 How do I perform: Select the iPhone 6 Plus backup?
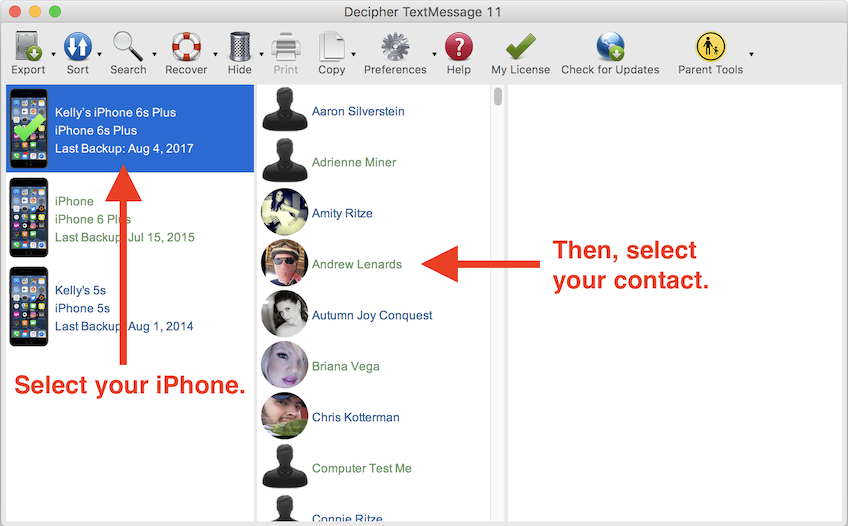[130, 219]
